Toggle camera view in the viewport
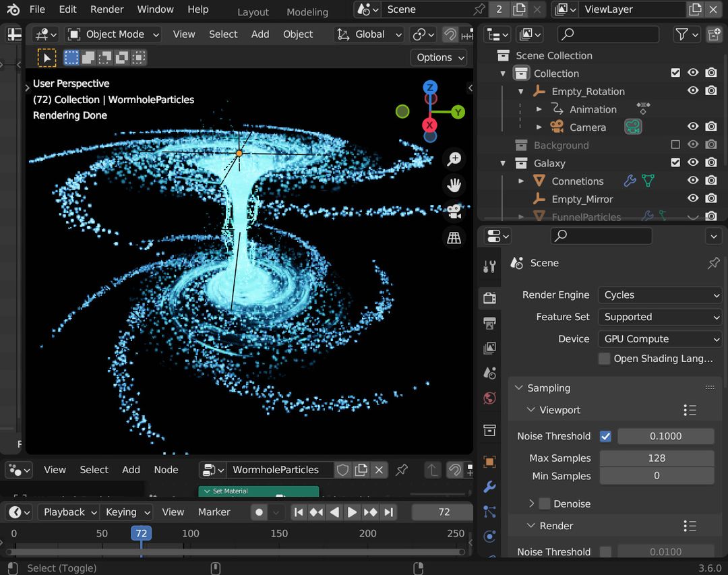The height and width of the screenshot is (575, 728). click(454, 212)
